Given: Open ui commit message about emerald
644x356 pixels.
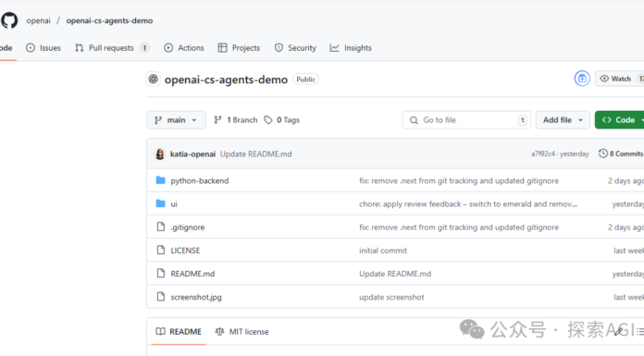Looking at the screenshot, I should pos(468,204).
